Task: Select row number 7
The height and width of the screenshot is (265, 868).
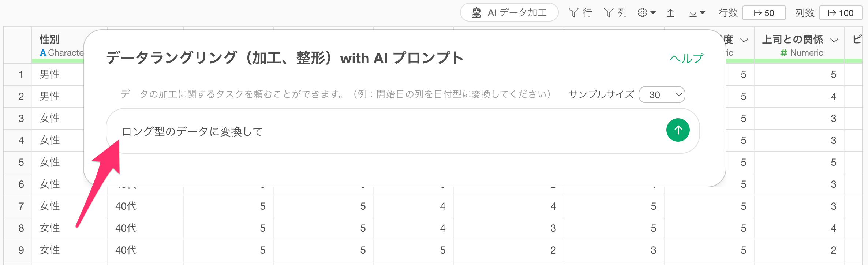Action: coord(21,206)
